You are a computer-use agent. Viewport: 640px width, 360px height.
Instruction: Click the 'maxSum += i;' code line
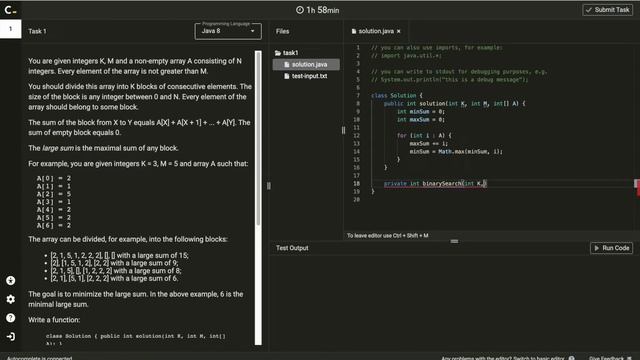coord(429,144)
